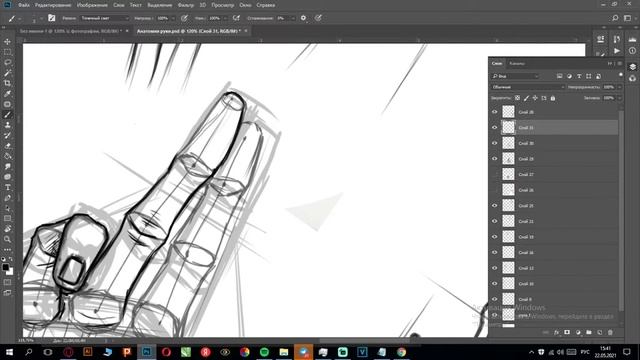The height and width of the screenshot is (360, 640).
Task: Select the Hand tool
Action: tap(7, 229)
